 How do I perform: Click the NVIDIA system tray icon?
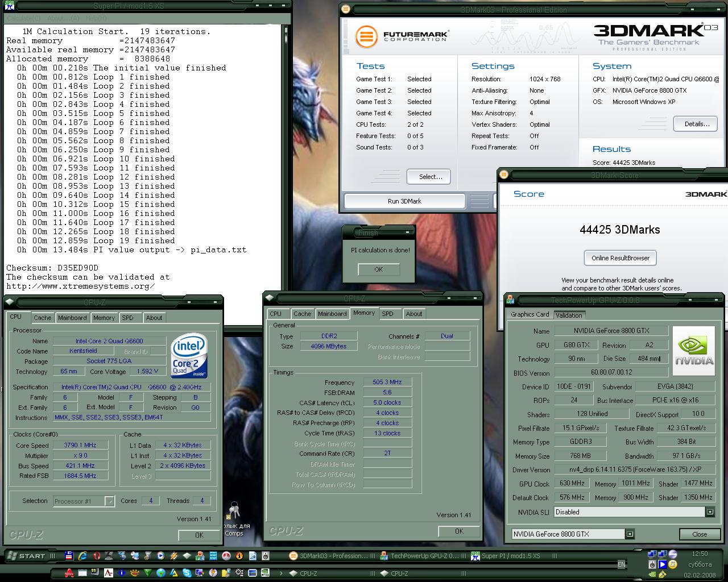tap(652, 575)
